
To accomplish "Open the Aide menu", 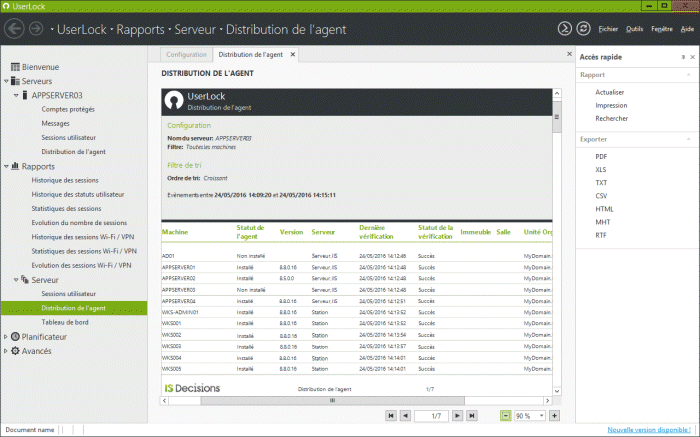I will click(x=687, y=29).
